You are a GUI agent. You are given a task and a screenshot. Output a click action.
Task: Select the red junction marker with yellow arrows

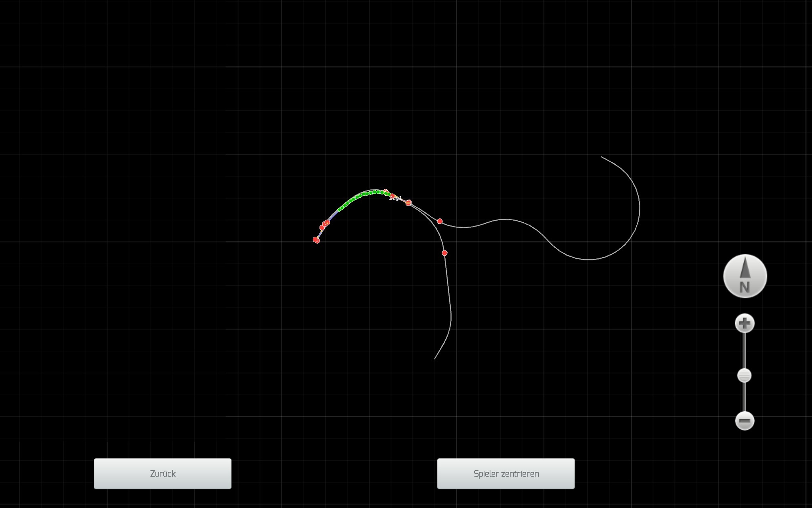pos(408,203)
